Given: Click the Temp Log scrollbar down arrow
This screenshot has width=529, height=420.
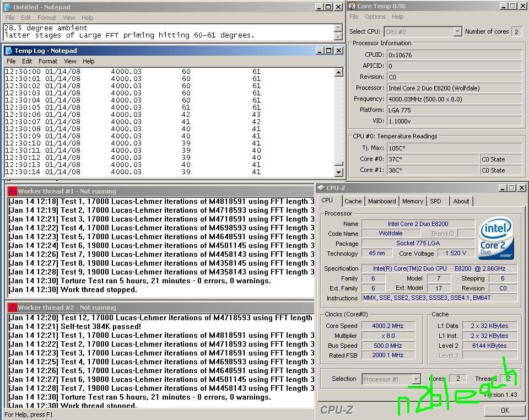Looking at the screenshot, I should coord(339,172).
